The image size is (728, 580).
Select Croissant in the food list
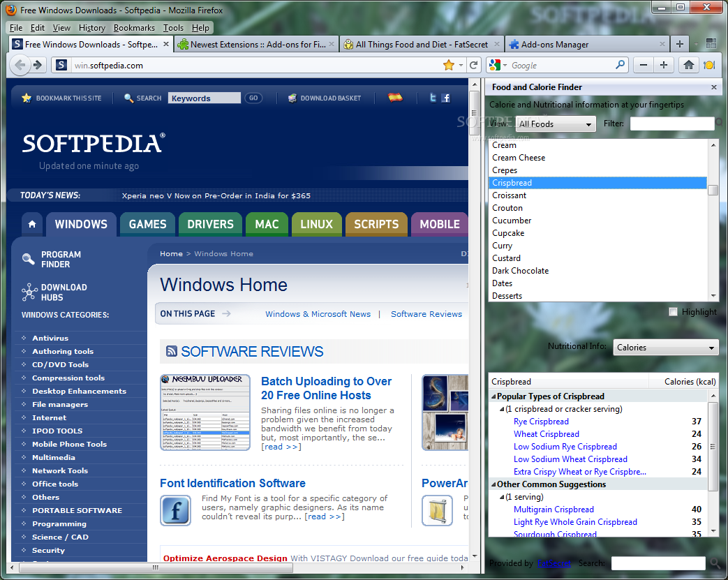point(597,195)
